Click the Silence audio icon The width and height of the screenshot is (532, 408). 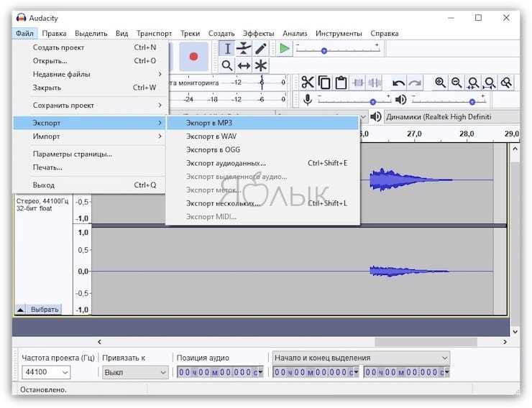[375, 83]
